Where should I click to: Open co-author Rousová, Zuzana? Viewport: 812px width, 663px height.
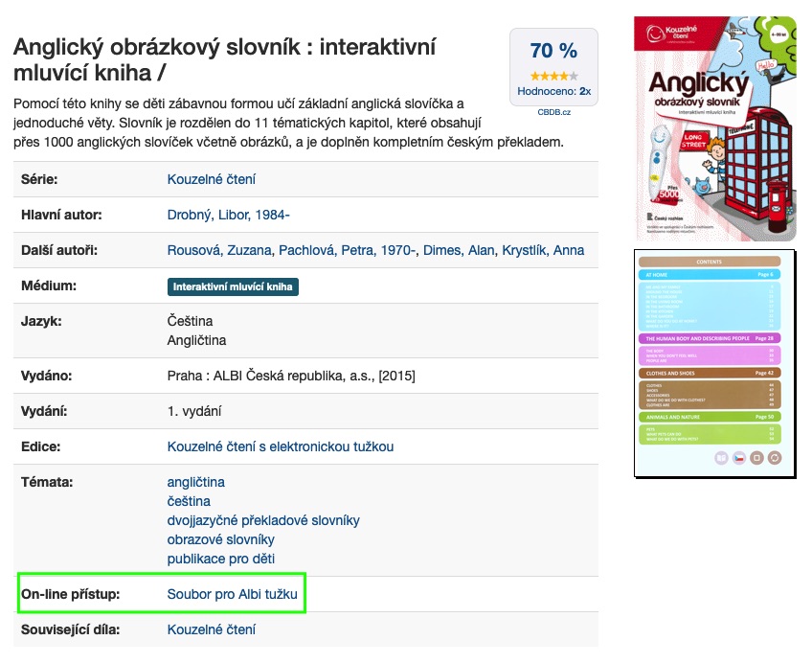tap(219, 250)
